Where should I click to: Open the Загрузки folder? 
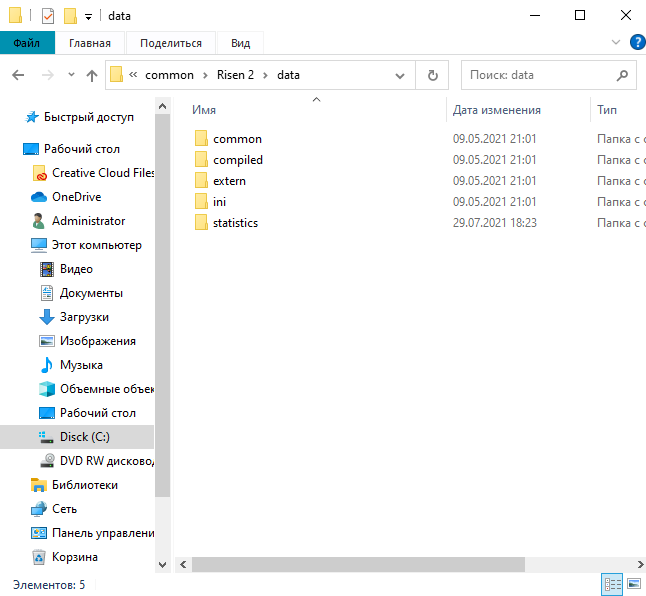coord(74,317)
